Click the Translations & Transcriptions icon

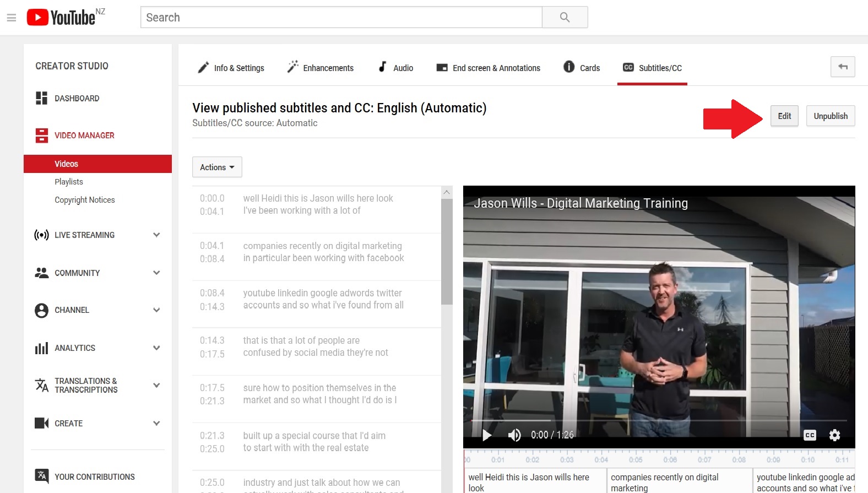coord(41,385)
